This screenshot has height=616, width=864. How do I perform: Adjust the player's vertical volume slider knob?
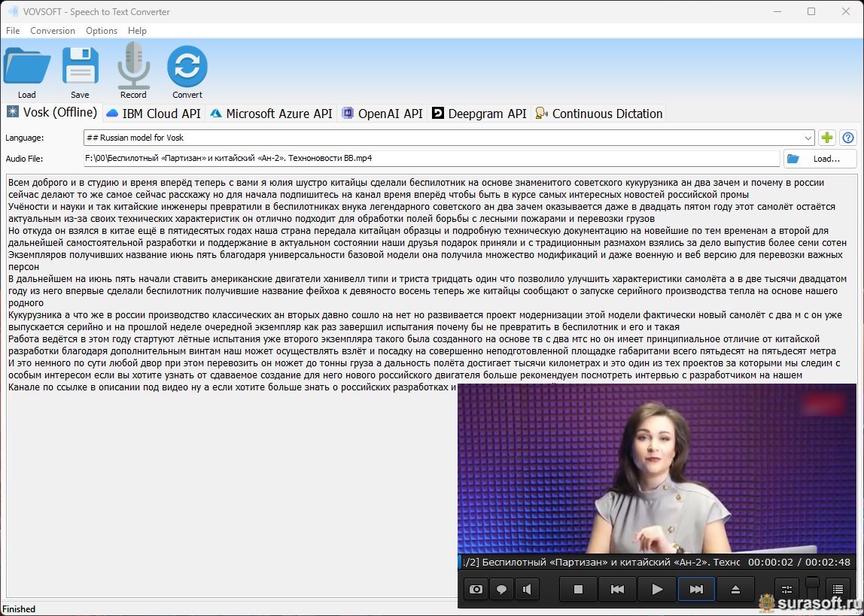[812, 582]
